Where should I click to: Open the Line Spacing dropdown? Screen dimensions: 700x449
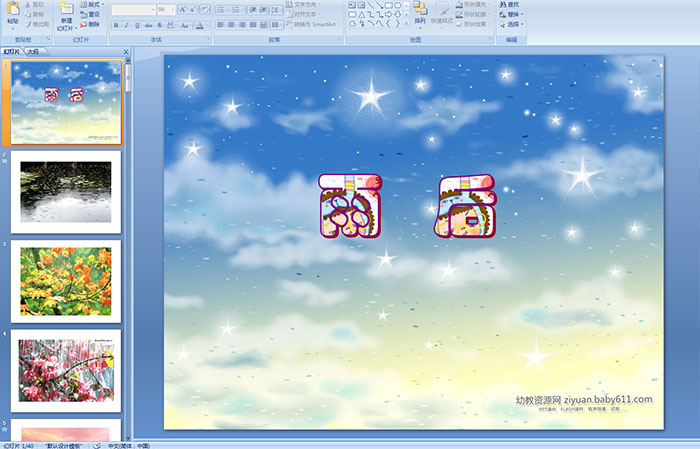tap(276, 10)
